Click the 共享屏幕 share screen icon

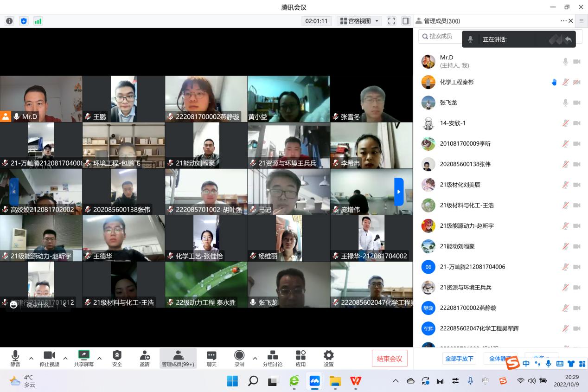84,356
